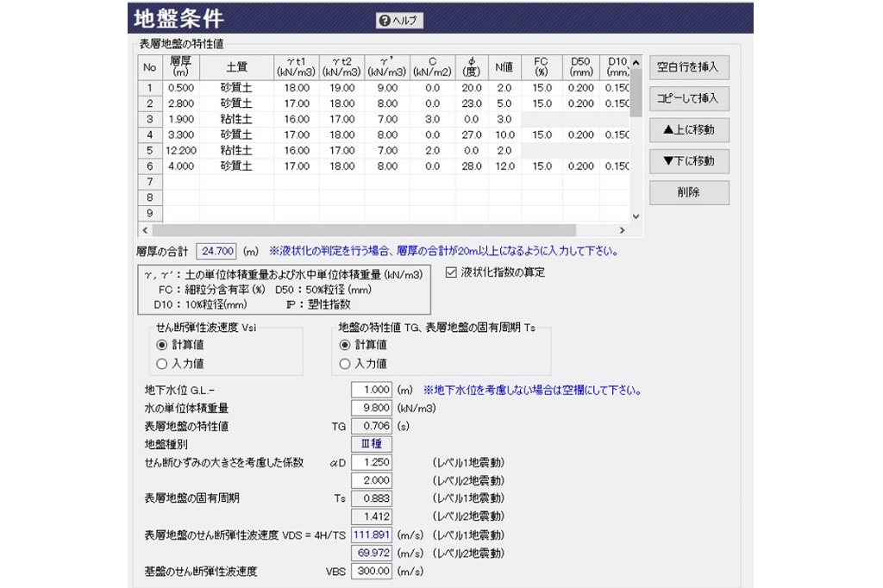Click table scroll up arrow
The height and width of the screenshot is (588, 883).
(636, 63)
